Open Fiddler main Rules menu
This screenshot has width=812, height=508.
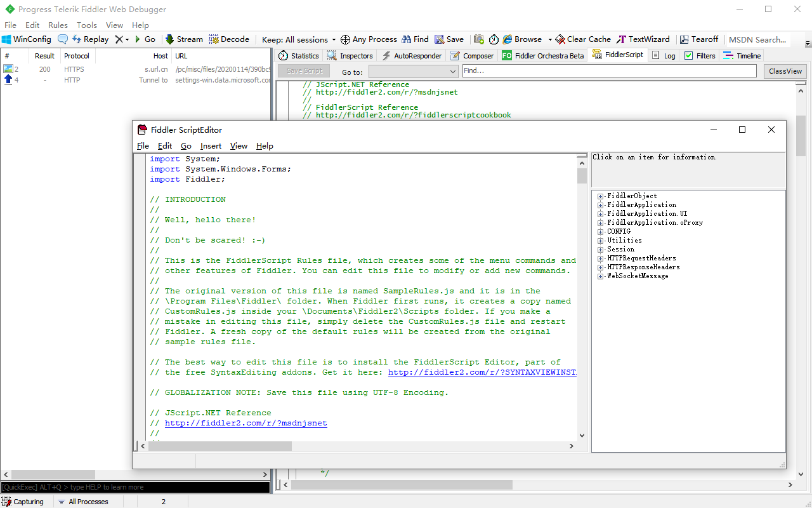pos(58,25)
